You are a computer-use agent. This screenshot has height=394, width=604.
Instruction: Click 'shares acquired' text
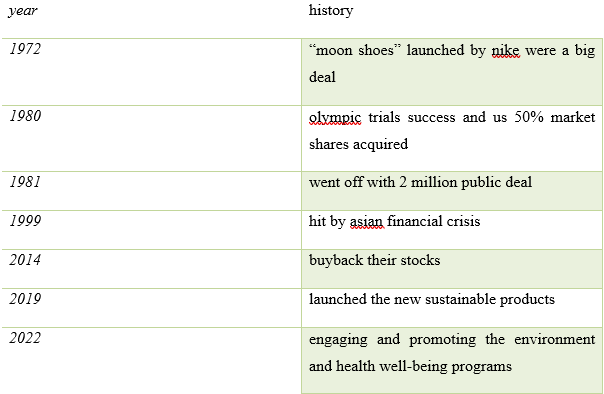[x=358, y=144]
